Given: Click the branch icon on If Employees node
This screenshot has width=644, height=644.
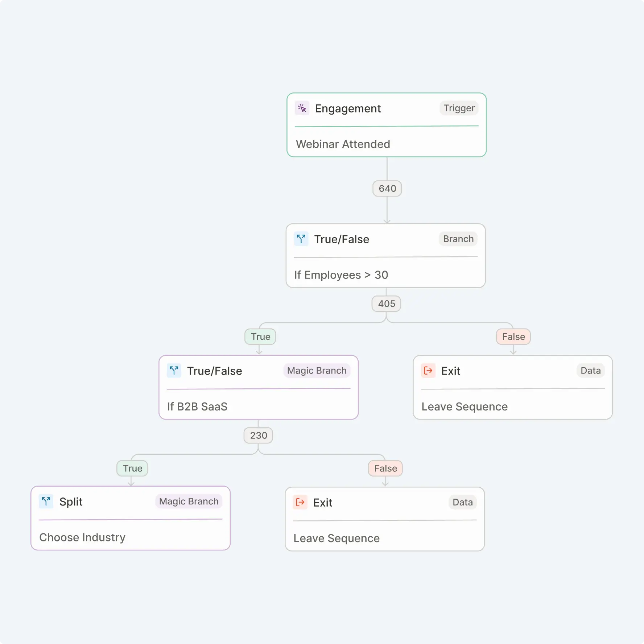Looking at the screenshot, I should [x=301, y=239].
